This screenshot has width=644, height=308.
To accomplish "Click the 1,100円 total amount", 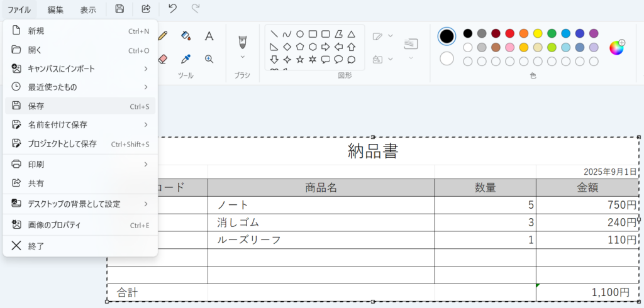I will tap(610, 292).
